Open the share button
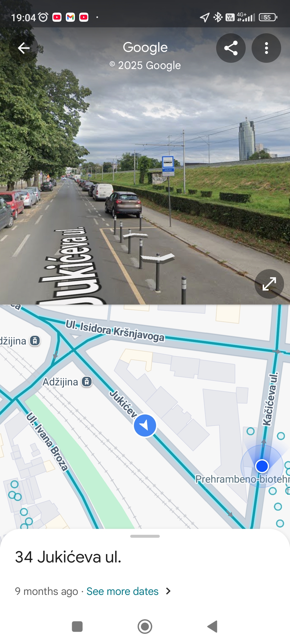Screen dimensions: 290x644 pos(231,48)
